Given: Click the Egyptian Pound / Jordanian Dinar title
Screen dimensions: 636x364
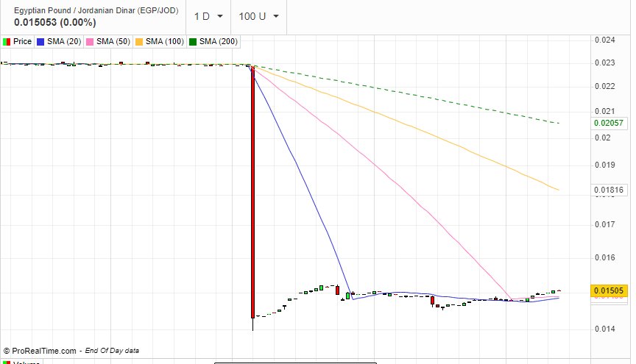Looking at the screenshot, I should point(96,10).
